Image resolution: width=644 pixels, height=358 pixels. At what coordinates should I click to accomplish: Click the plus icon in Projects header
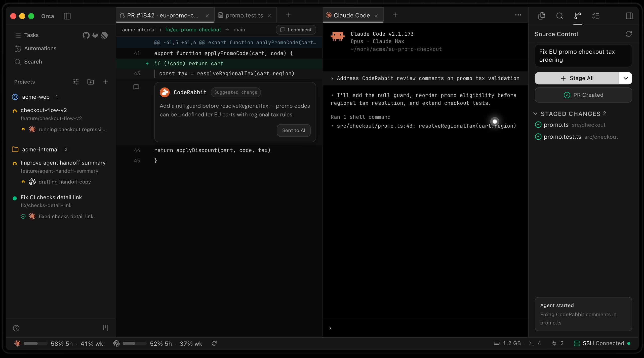(x=106, y=82)
